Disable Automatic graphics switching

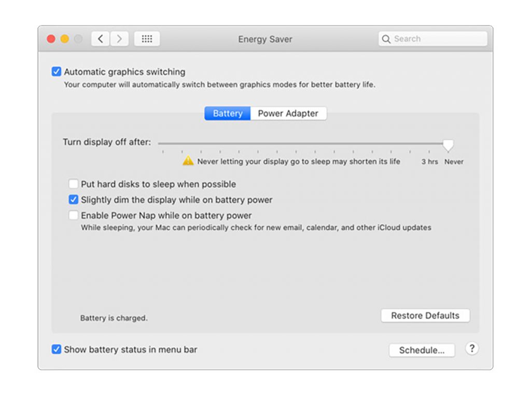(x=57, y=72)
